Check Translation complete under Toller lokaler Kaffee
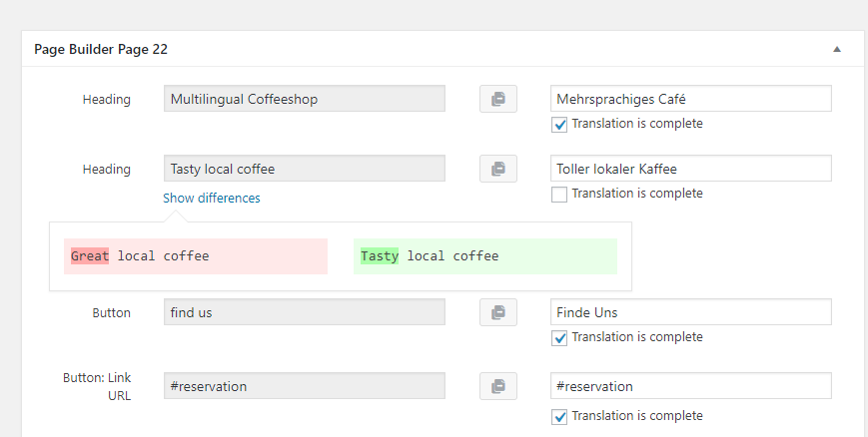Image resolution: width=868 pixels, height=437 pixels. click(x=559, y=195)
